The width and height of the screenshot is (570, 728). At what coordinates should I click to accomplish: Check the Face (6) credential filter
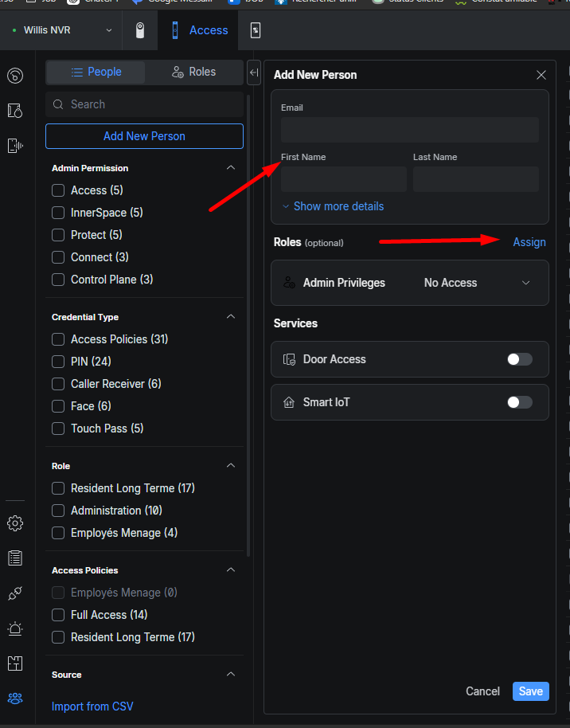(x=58, y=406)
